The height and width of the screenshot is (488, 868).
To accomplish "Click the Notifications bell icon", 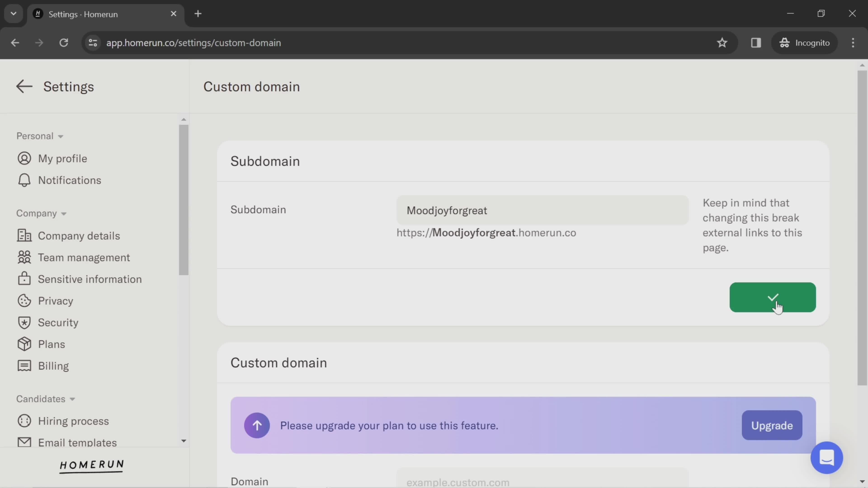I will [24, 180].
